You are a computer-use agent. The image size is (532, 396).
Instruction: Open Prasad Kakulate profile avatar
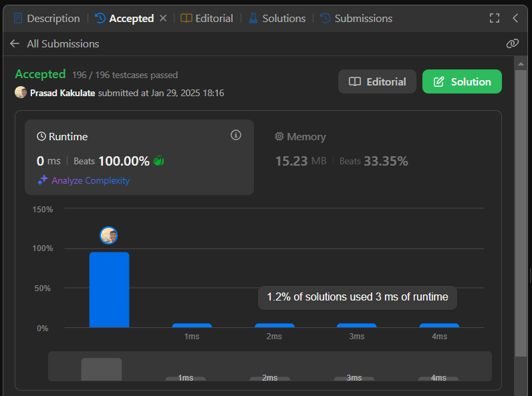tap(21, 92)
